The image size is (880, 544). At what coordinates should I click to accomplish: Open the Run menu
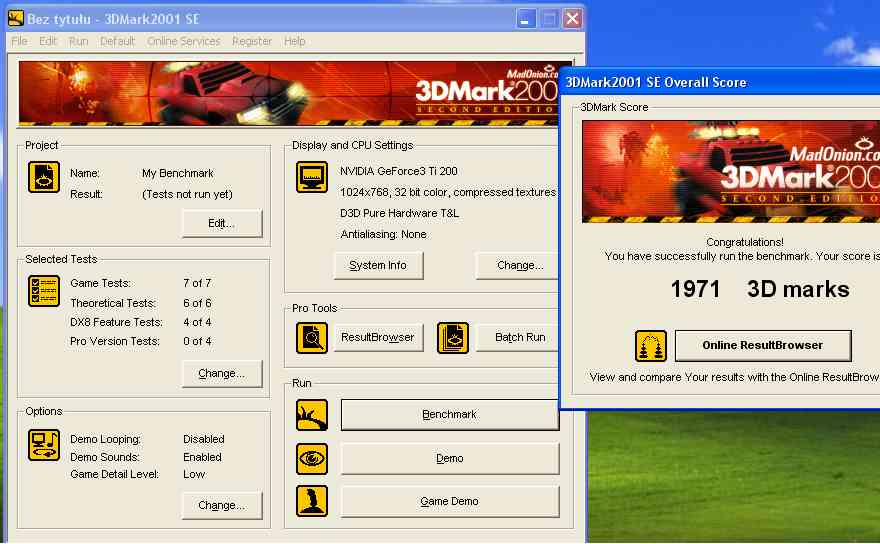pos(79,41)
